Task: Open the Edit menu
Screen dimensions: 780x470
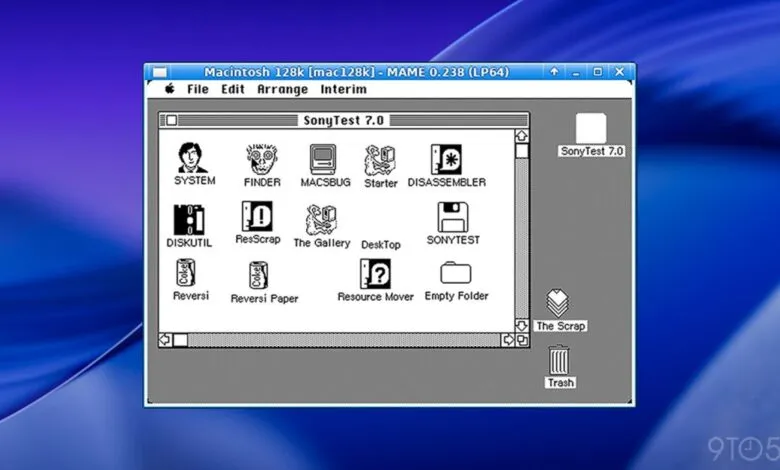Action: (x=233, y=90)
